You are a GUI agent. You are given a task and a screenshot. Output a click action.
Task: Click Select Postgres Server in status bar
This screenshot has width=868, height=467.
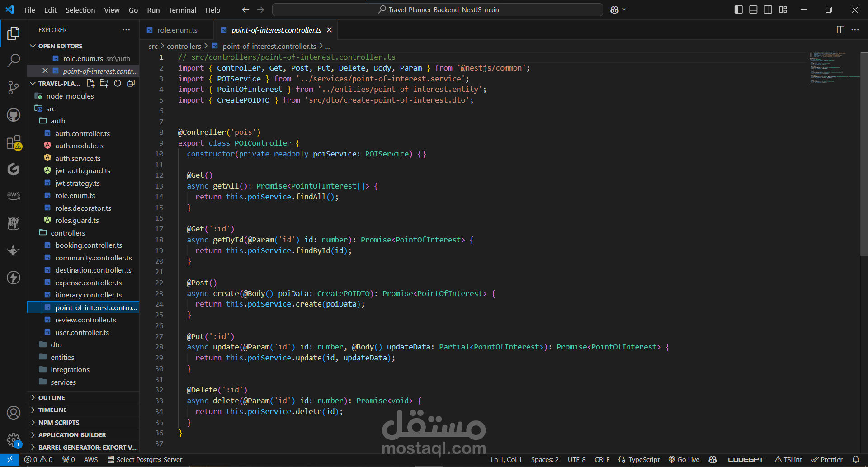point(145,459)
